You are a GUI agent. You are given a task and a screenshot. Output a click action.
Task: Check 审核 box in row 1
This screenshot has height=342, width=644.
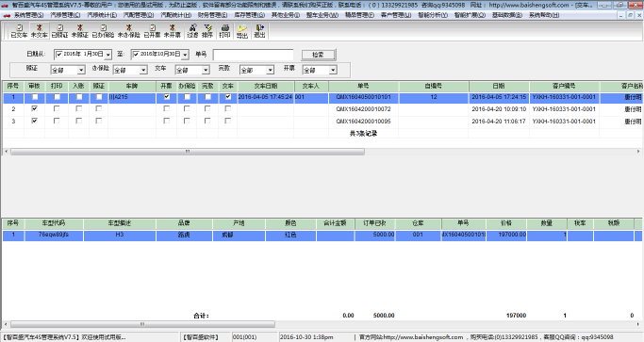[x=35, y=97]
